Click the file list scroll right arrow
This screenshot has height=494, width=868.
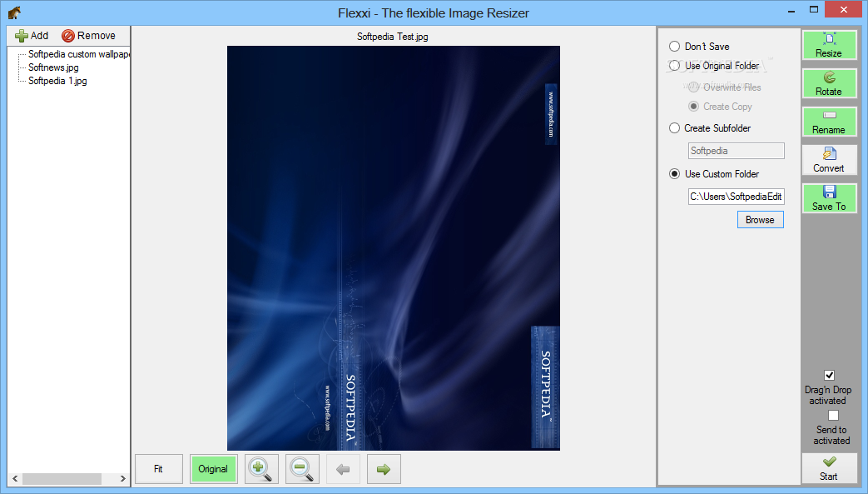click(x=123, y=478)
